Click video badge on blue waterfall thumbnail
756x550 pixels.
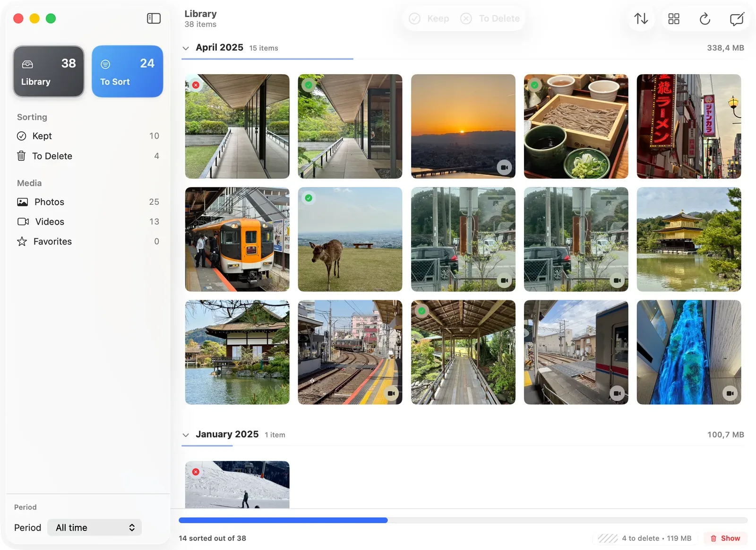pos(730,393)
